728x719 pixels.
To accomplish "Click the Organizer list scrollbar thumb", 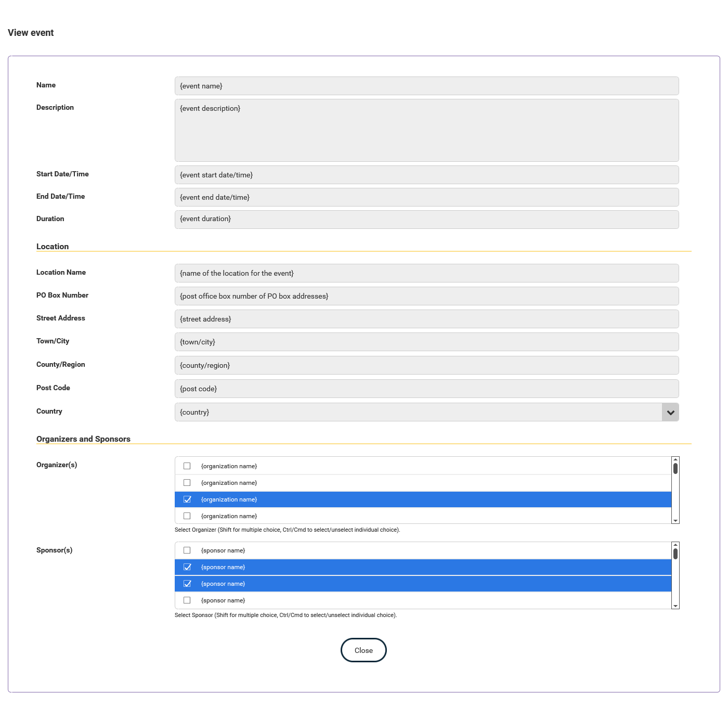I will (x=675, y=468).
